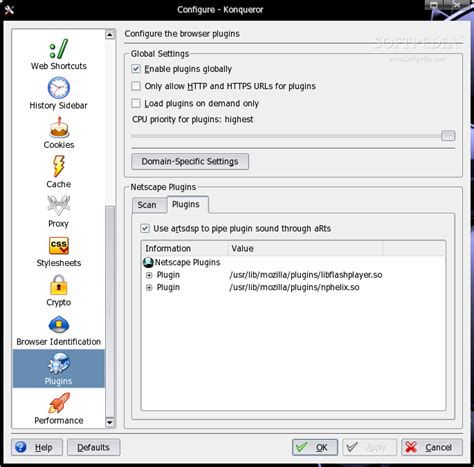Select the Plugins gear icon in sidebar
Viewport: 474px width, 467px height.
click(59, 363)
